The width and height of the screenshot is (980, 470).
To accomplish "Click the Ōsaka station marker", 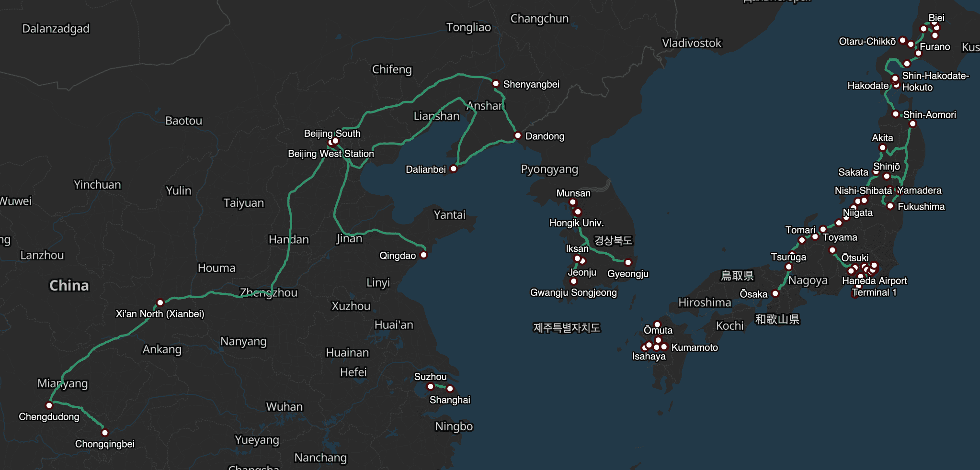I will coord(775,294).
